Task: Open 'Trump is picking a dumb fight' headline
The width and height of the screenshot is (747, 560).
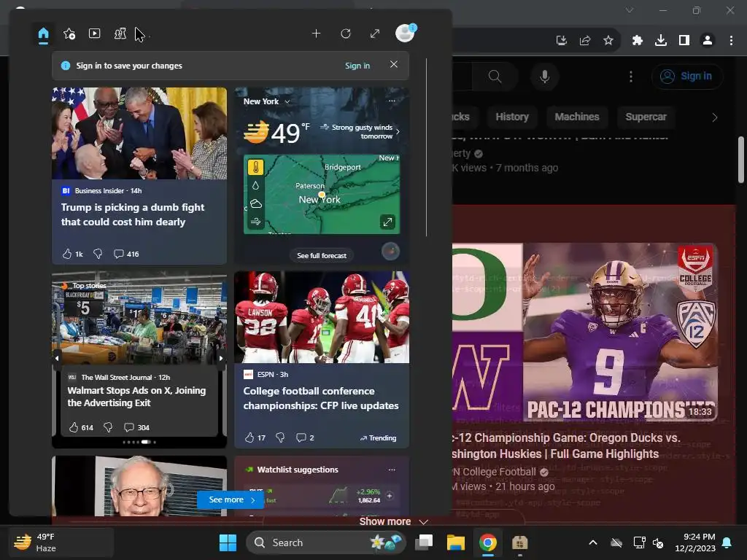Action: point(133,214)
